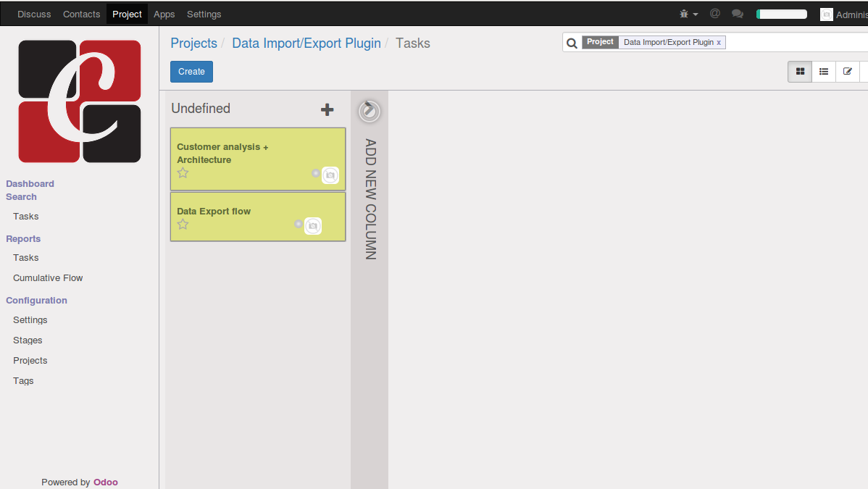Viewport: 868px width, 489px height.
Task: Open the Administrator user menu
Action: 844,14
